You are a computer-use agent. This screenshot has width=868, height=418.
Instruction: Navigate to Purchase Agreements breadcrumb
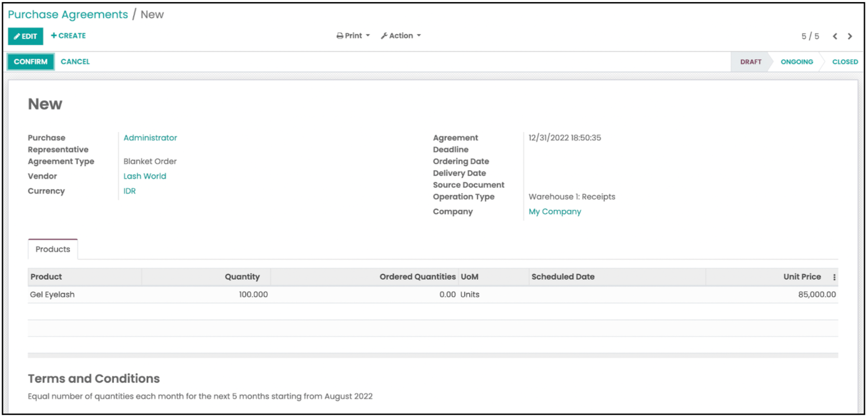(68, 15)
